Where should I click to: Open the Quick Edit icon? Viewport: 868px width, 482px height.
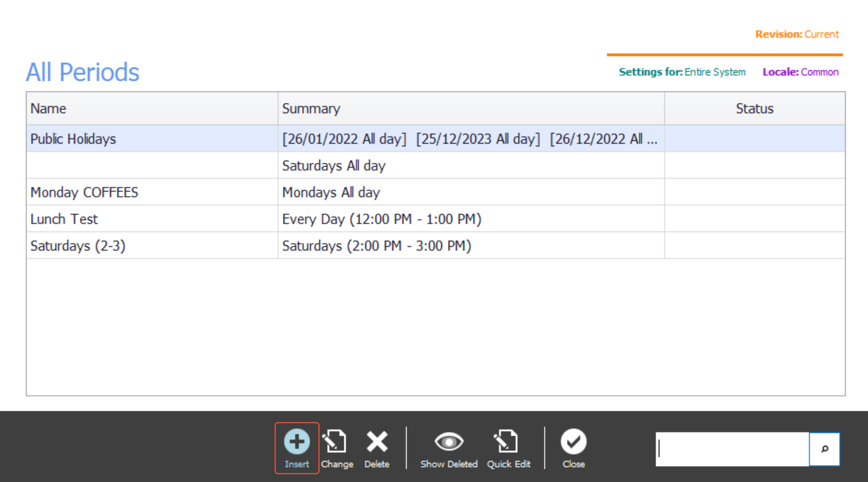click(506, 441)
